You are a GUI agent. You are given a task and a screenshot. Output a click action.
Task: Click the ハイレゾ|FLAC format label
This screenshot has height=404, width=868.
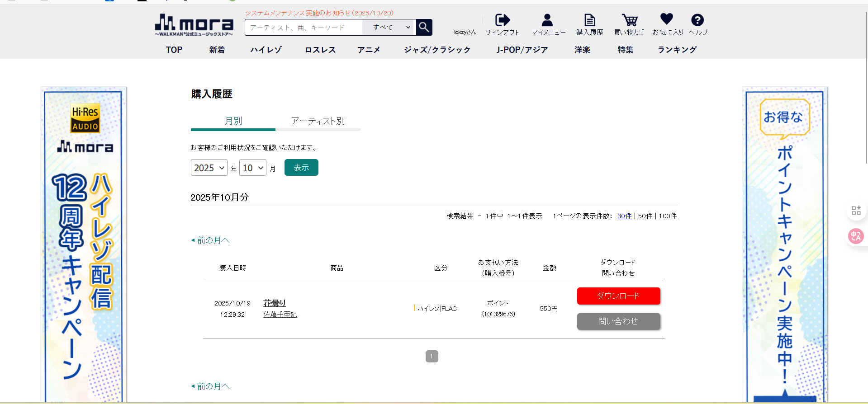pos(436,309)
